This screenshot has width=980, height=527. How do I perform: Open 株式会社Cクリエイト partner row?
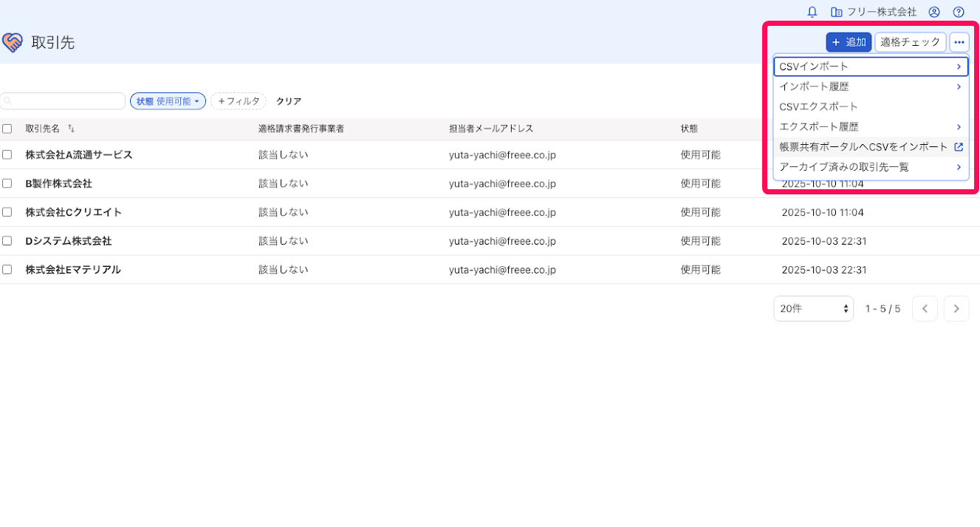point(74,212)
